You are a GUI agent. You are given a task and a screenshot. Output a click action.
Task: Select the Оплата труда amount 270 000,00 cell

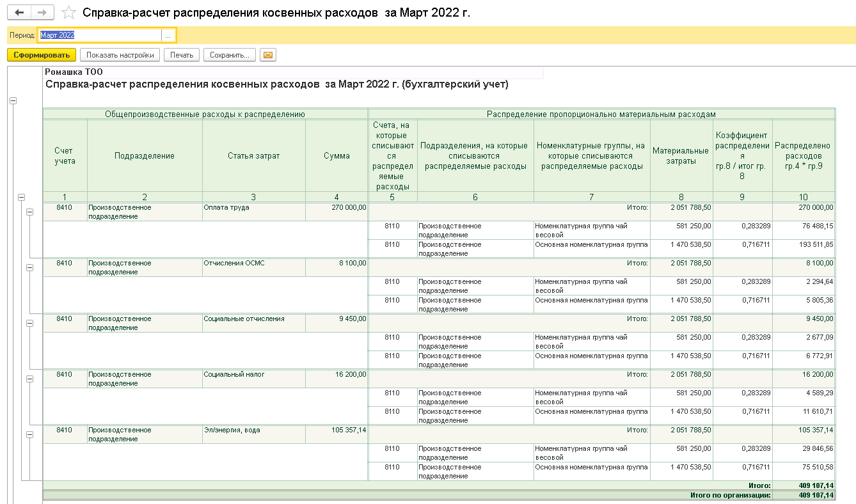(337, 208)
